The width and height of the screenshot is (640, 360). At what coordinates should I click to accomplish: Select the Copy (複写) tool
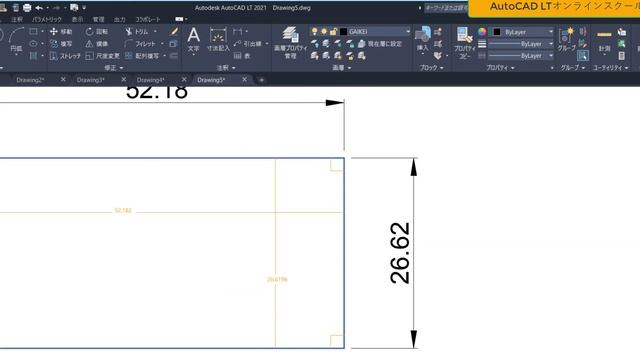tap(61, 44)
